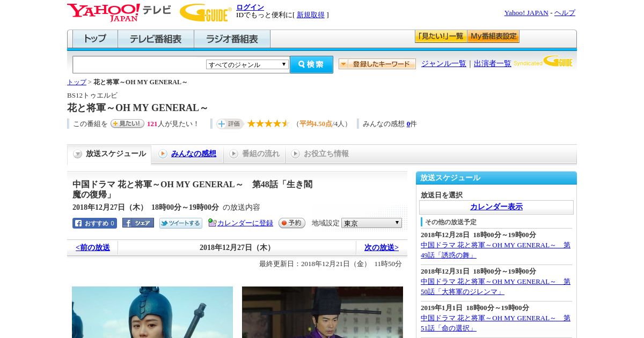Click the 予約 record button
644x338 pixels.
click(292, 223)
